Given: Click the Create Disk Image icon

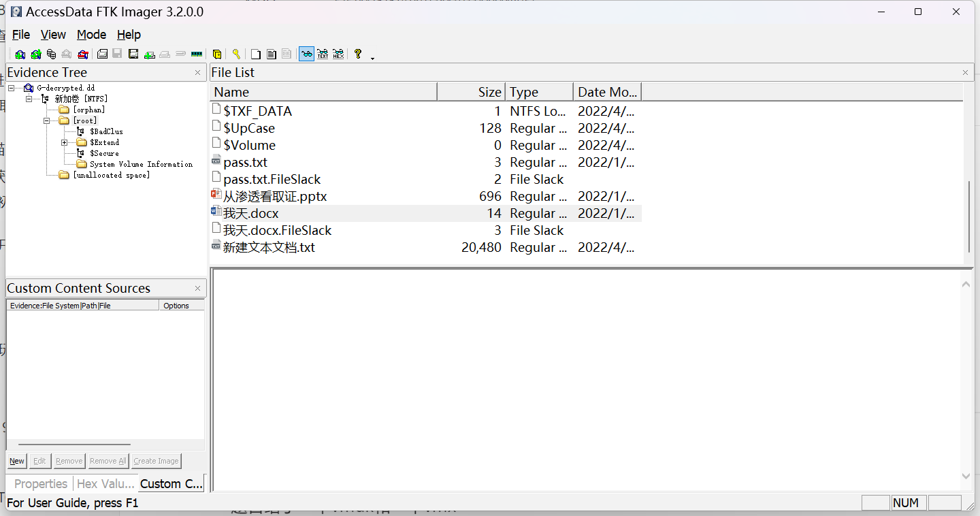Looking at the screenshot, I should pos(102,54).
